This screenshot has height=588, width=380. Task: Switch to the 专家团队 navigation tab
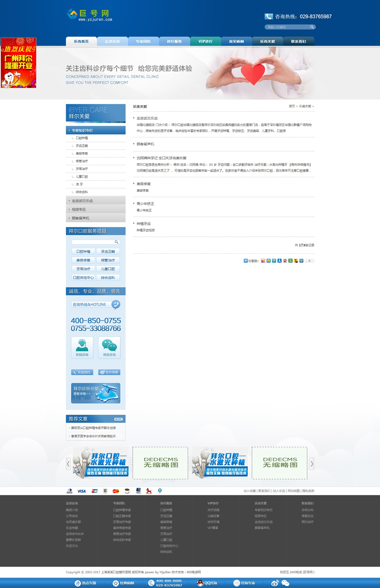point(143,41)
